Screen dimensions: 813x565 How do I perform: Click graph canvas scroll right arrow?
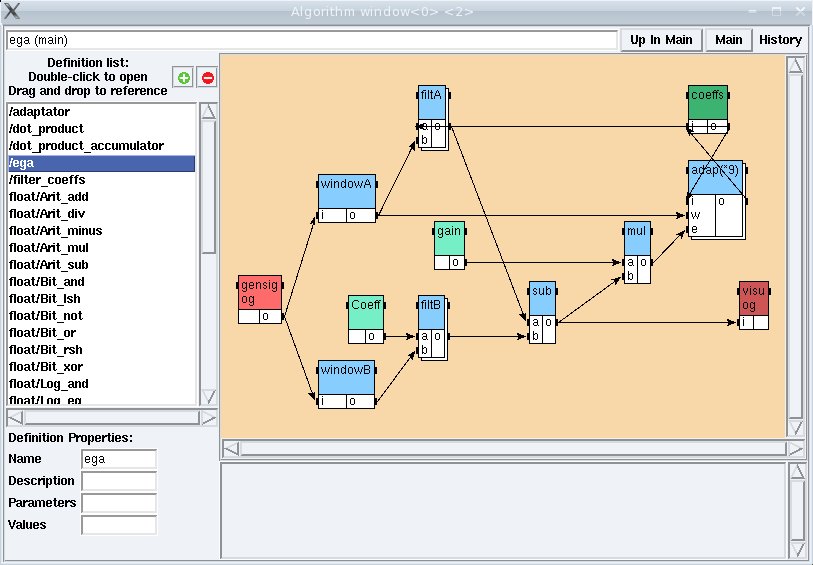795,449
